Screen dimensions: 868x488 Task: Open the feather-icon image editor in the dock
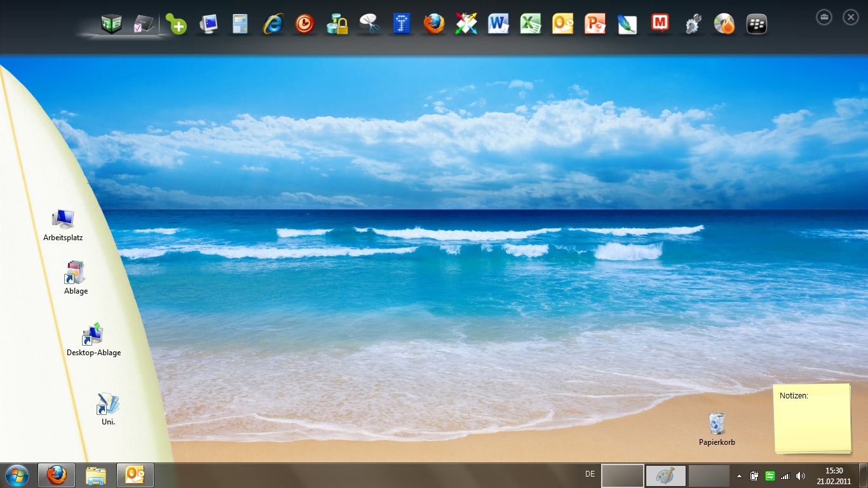coord(627,24)
